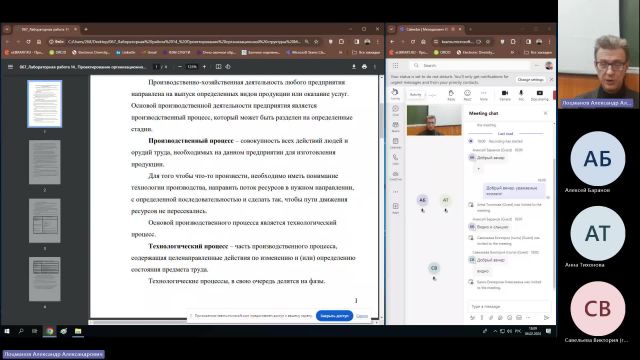
Task: Open Teams from the Teams left rail
Action: (x=396, y=127)
